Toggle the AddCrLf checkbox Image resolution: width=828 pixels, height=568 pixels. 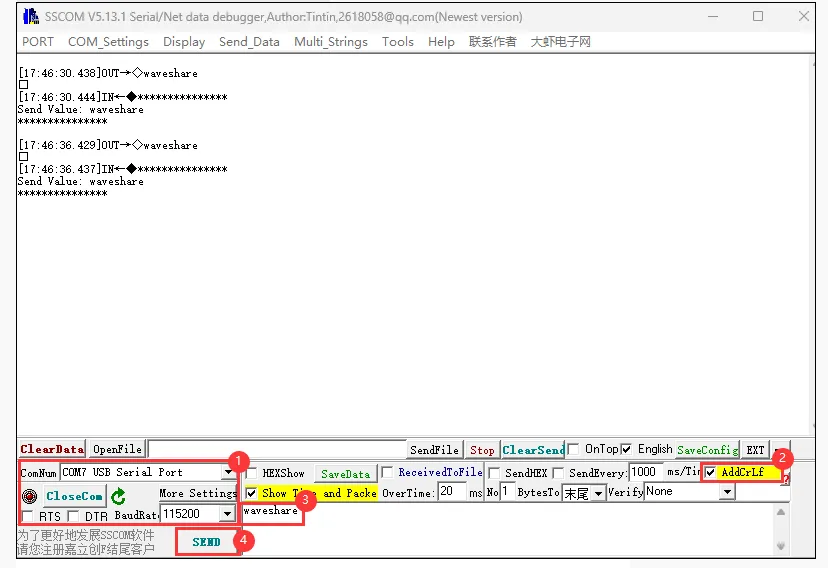[711, 472]
